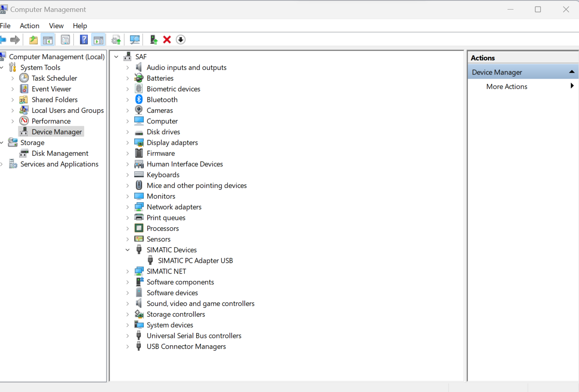Click the forward navigation arrow in toolbar
Screen dimensions: 579x392
(15, 40)
